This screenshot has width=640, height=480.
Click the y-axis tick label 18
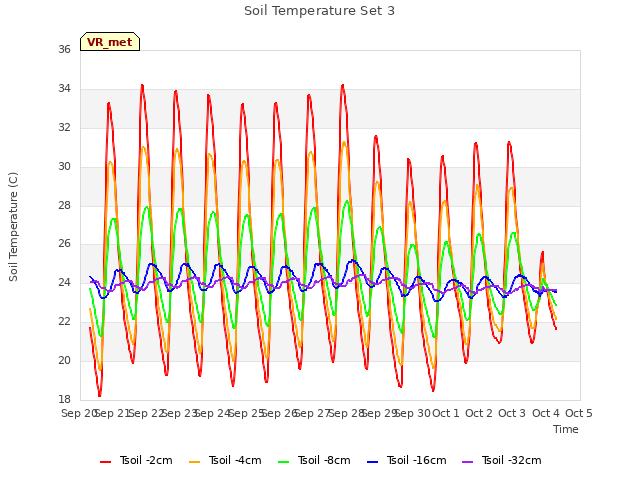pyautogui.click(x=64, y=399)
